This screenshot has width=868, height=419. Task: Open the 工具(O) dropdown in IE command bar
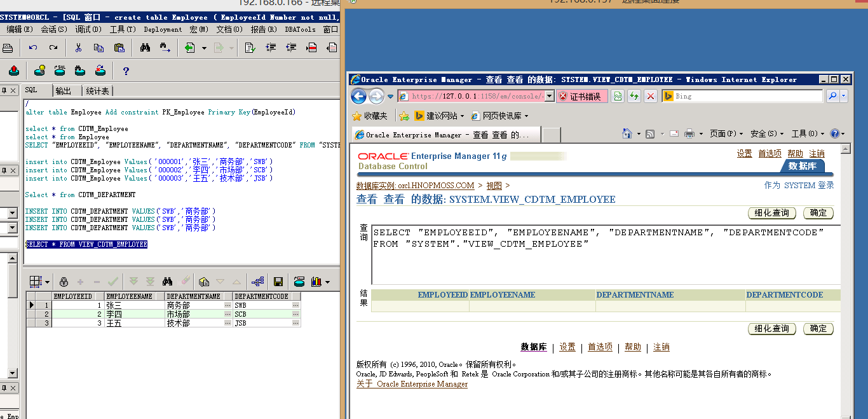point(808,134)
